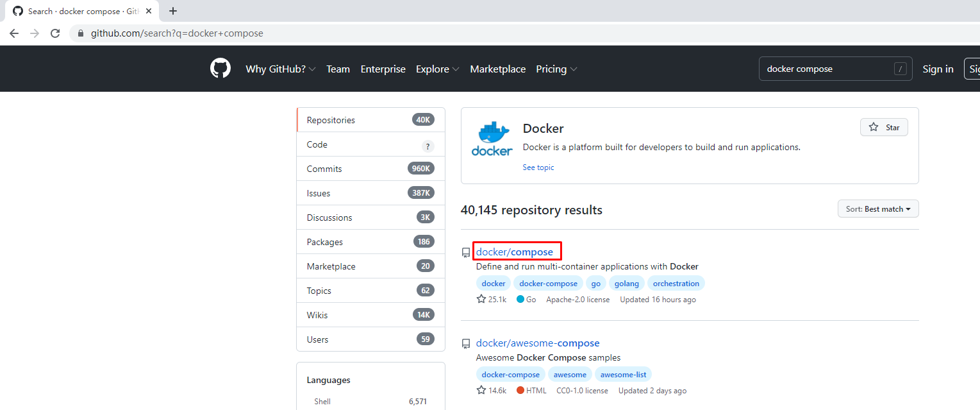Click the slash shortcut key icon in search
980x410 pixels.
(x=901, y=69)
